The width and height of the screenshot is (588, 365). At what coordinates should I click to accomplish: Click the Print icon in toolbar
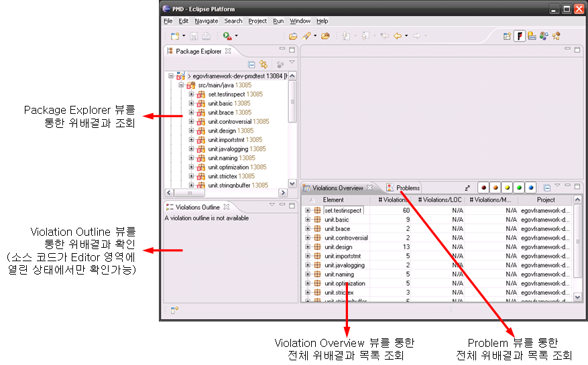pos(207,36)
